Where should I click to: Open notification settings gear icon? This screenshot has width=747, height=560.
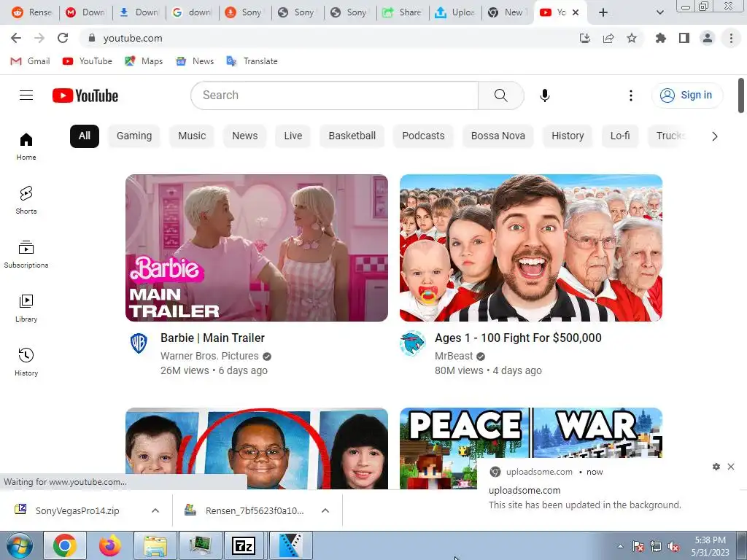pyautogui.click(x=716, y=467)
